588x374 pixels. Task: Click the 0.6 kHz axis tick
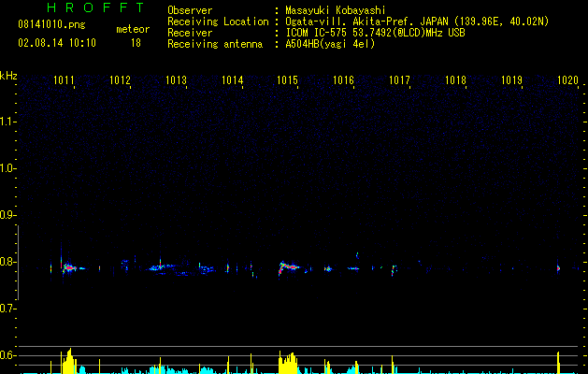coord(7,355)
